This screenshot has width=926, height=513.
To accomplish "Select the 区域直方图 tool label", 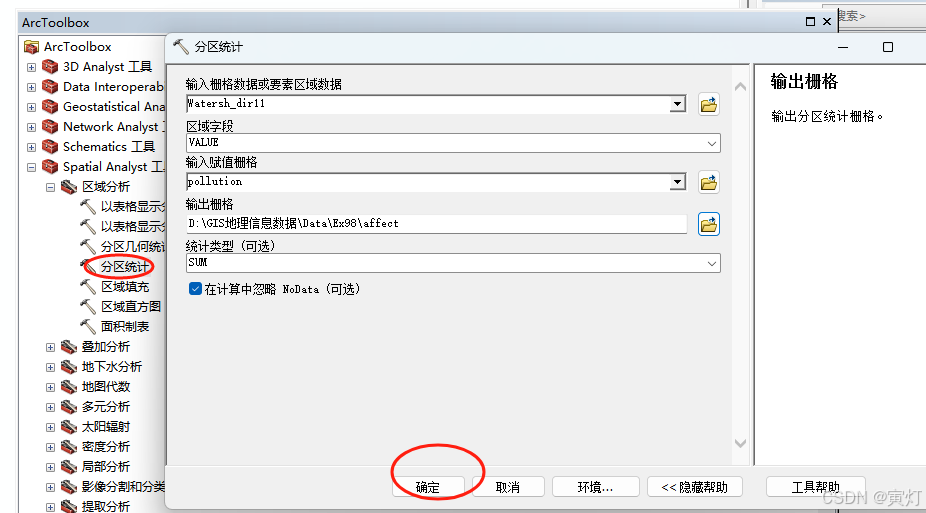I will (x=131, y=307).
